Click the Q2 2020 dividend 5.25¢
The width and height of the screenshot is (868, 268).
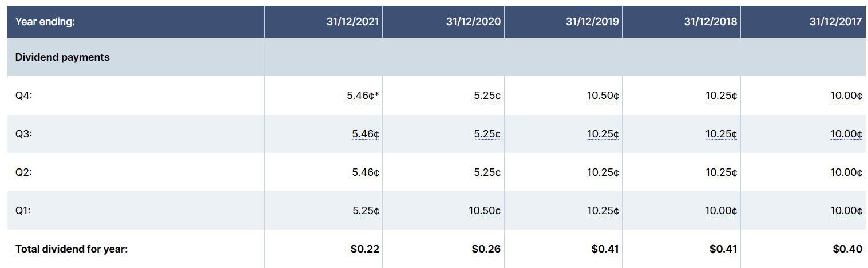point(487,172)
